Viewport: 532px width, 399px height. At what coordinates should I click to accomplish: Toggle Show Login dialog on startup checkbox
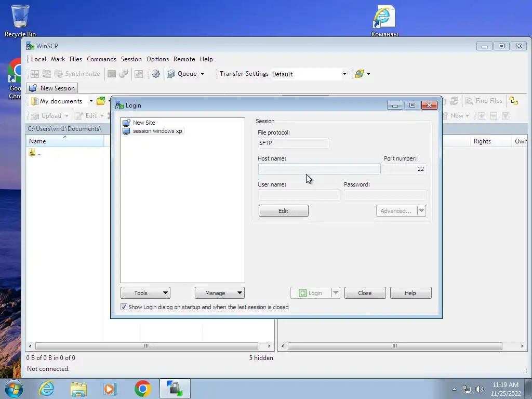[x=124, y=307]
